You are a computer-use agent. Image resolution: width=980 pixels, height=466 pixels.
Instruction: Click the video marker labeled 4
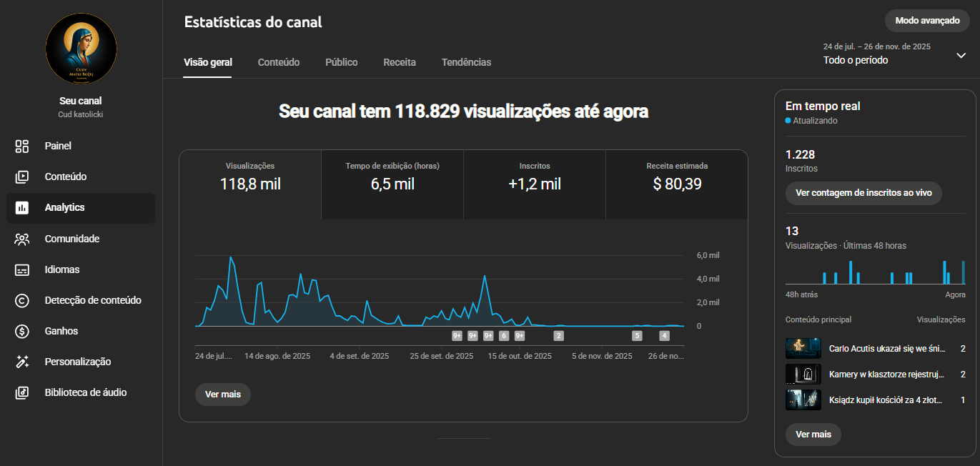pos(664,336)
